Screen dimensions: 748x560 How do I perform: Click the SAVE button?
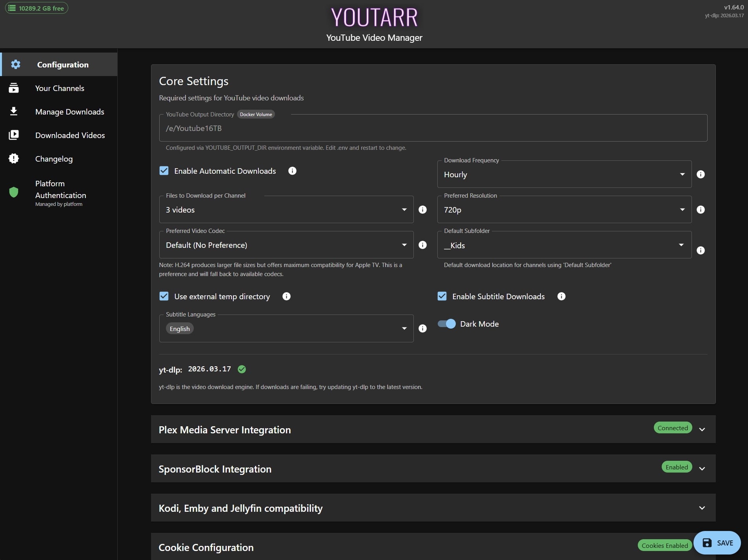pos(718,543)
